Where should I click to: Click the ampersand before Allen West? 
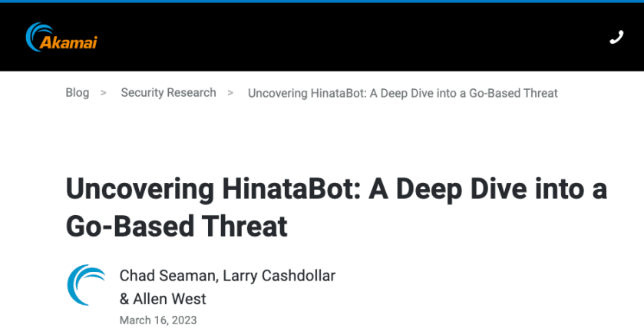124,298
